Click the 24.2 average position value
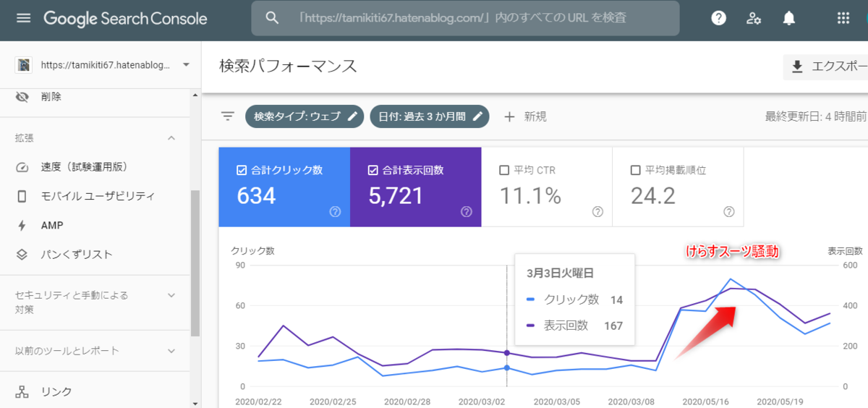 pyautogui.click(x=653, y=196)
